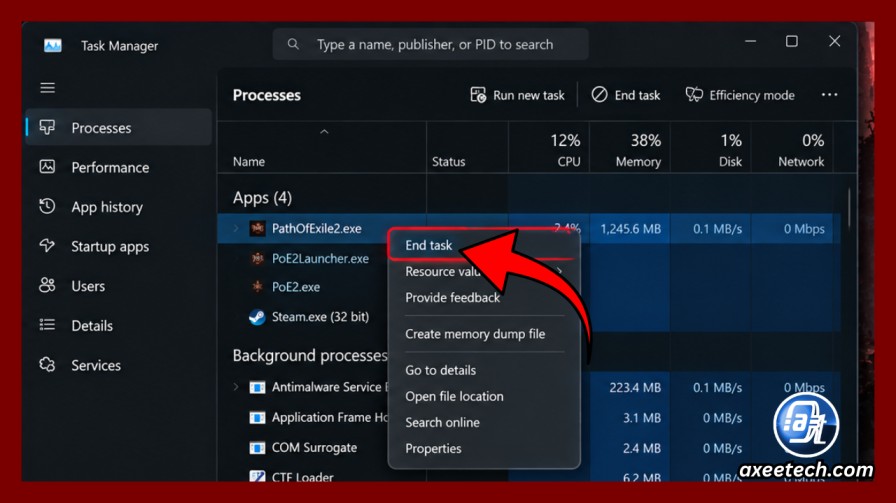Open Startup apps sidebar icon
The width and height of the screenshot is (896, 503).
[47, 246]
